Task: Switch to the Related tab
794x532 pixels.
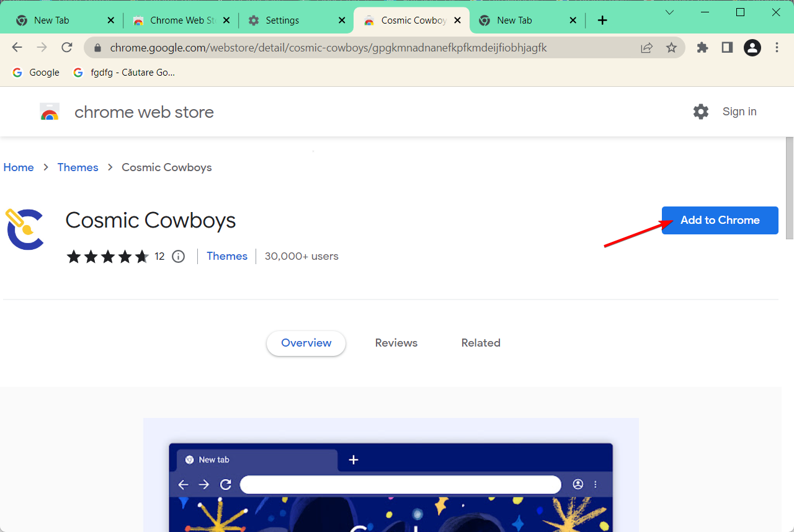Action: [x=481, y=343]
